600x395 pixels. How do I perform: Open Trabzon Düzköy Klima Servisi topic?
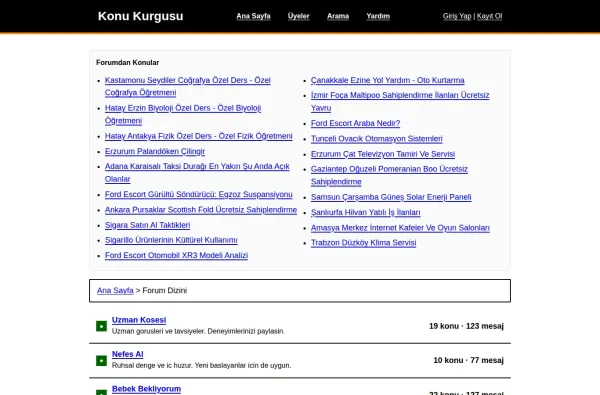(x=364, y=243)
